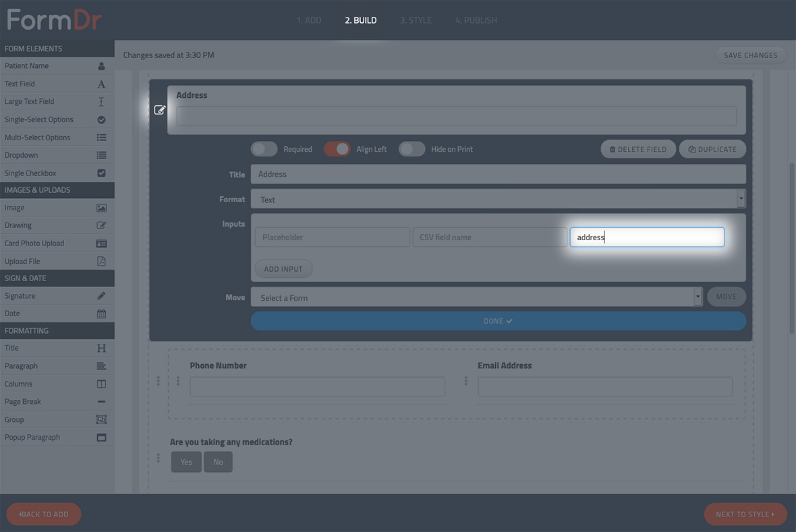The image size is (796, 532).
Task: Open the 4. PUBLISH step tab
Action: (x=476, y=20)
